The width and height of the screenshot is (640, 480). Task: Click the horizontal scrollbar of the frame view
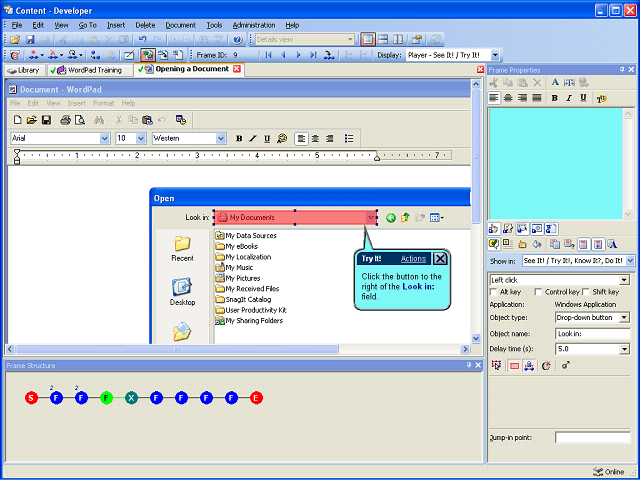tap(177, 349)
